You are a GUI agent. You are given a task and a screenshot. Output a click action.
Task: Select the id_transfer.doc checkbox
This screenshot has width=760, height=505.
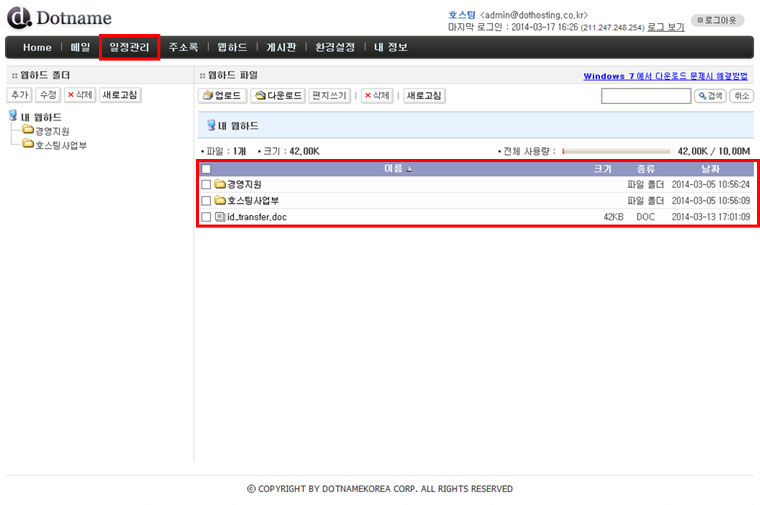tap(206, 217)
